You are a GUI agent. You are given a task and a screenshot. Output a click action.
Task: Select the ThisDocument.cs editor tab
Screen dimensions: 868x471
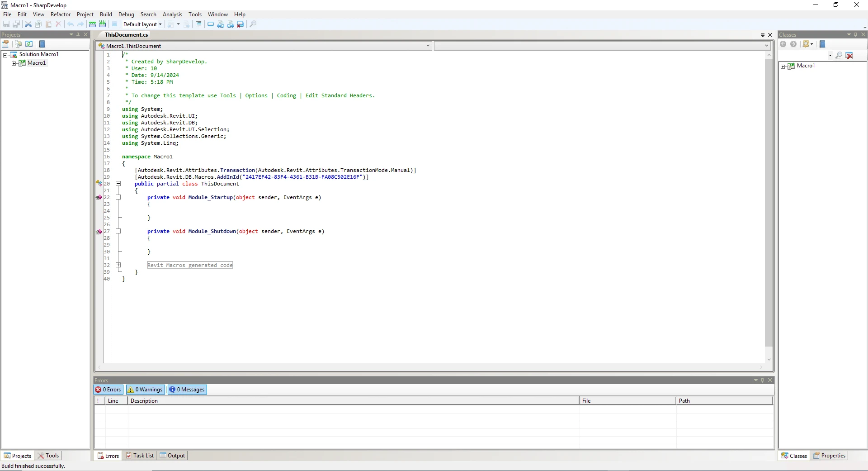[126, 35]
